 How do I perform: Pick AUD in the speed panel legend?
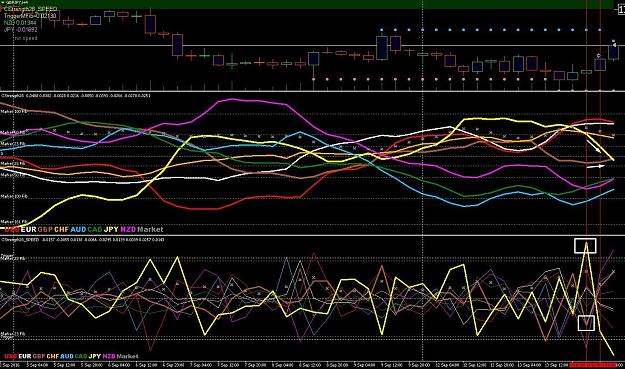[67, 356]
